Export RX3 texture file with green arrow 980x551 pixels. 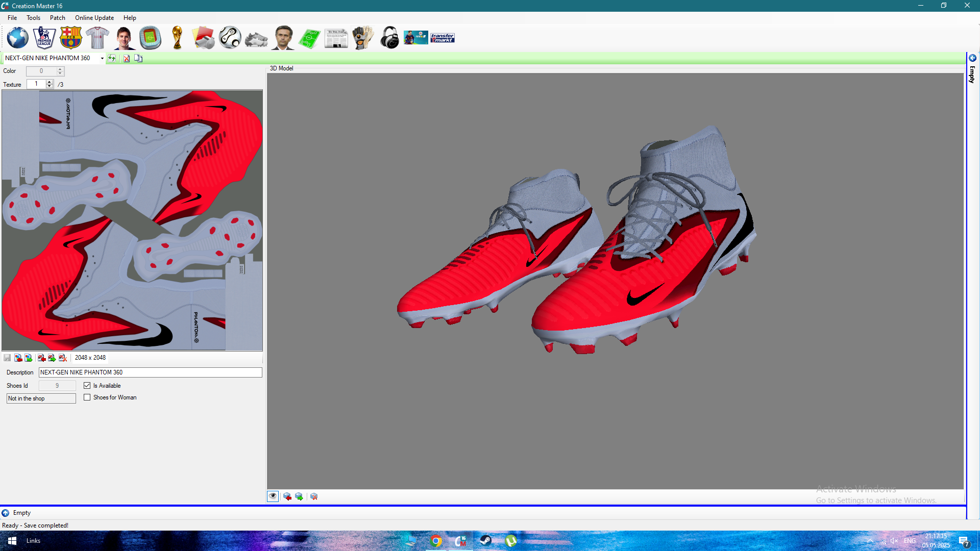tap(52, 358)
